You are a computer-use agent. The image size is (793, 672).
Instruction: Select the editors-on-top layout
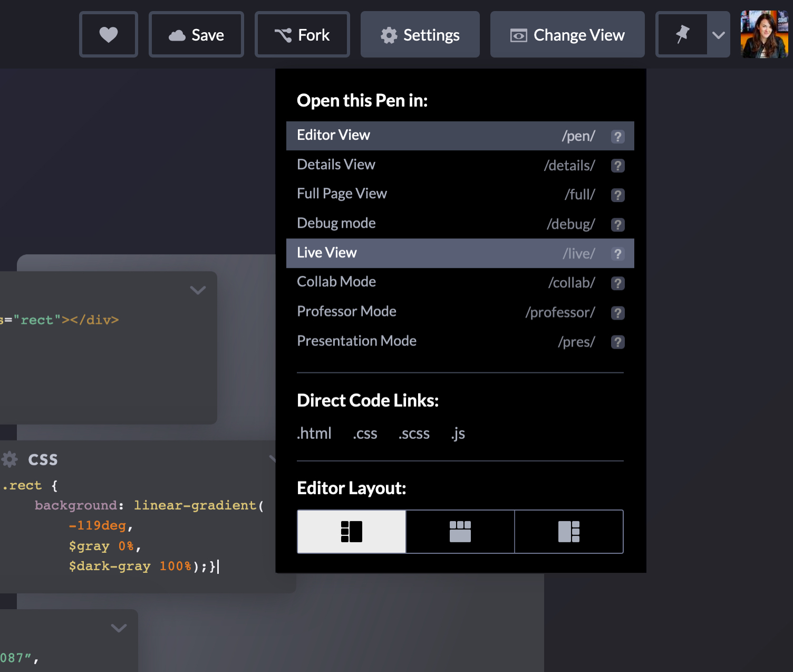click(x=460, y=531)
